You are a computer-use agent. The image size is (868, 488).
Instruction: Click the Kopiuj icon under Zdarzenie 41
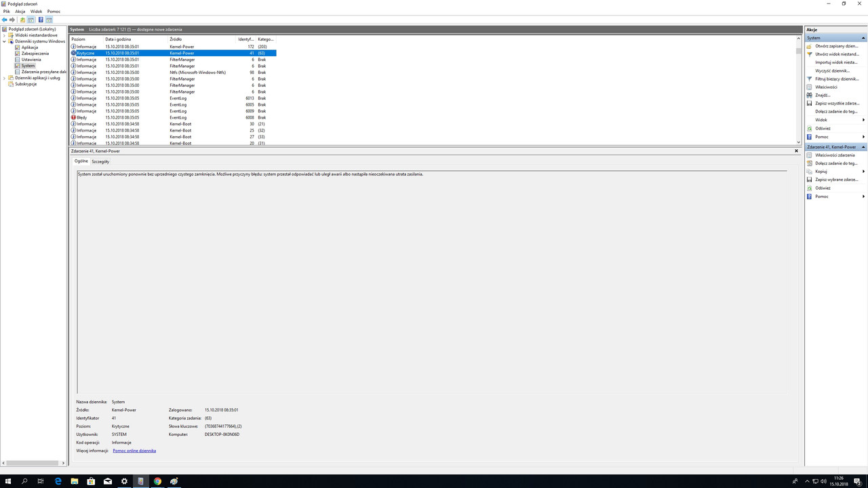[809, 171]
